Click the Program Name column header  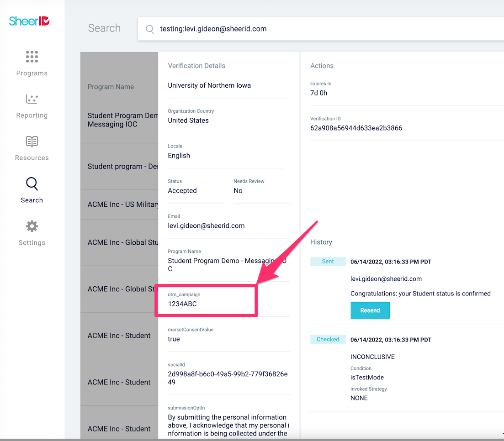pos(111,87)
